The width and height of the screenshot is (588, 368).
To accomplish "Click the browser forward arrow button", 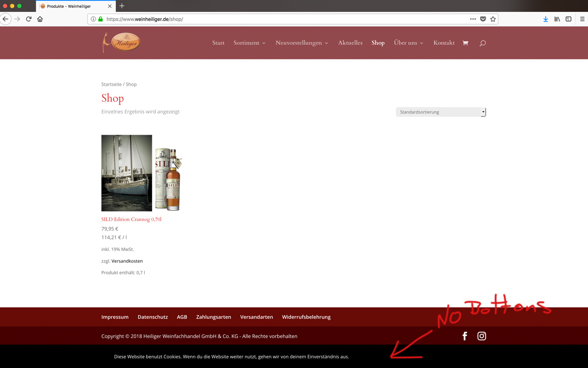I will (x=17, y=19).
